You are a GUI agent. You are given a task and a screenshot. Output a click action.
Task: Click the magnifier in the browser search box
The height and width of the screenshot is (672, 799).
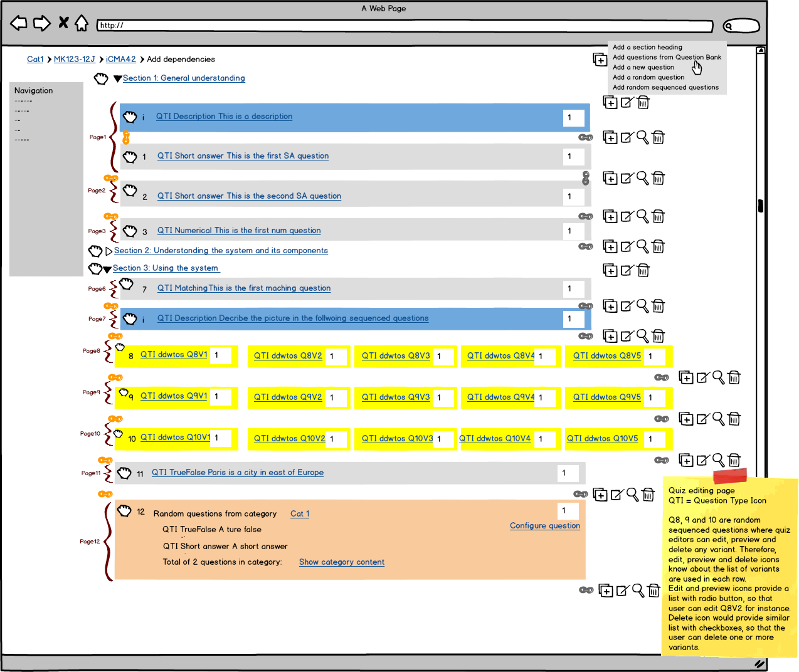(x=729, y=26)
